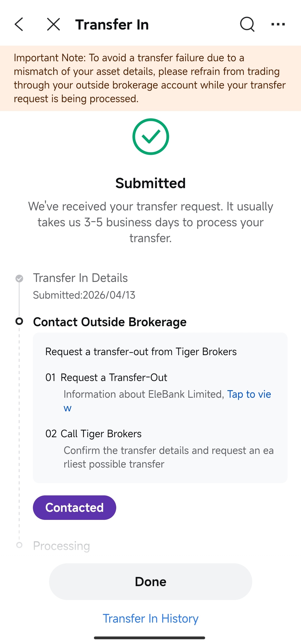The image size is (301, 644).
Task: Select the "02 Call Tiger Brokers" step
Action: (94, 434)
